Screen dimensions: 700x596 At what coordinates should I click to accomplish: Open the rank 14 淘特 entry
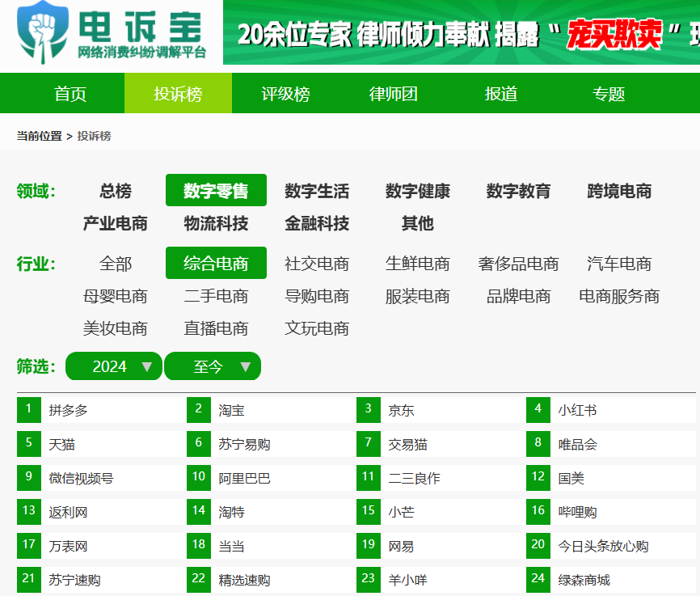coord(271,512)
